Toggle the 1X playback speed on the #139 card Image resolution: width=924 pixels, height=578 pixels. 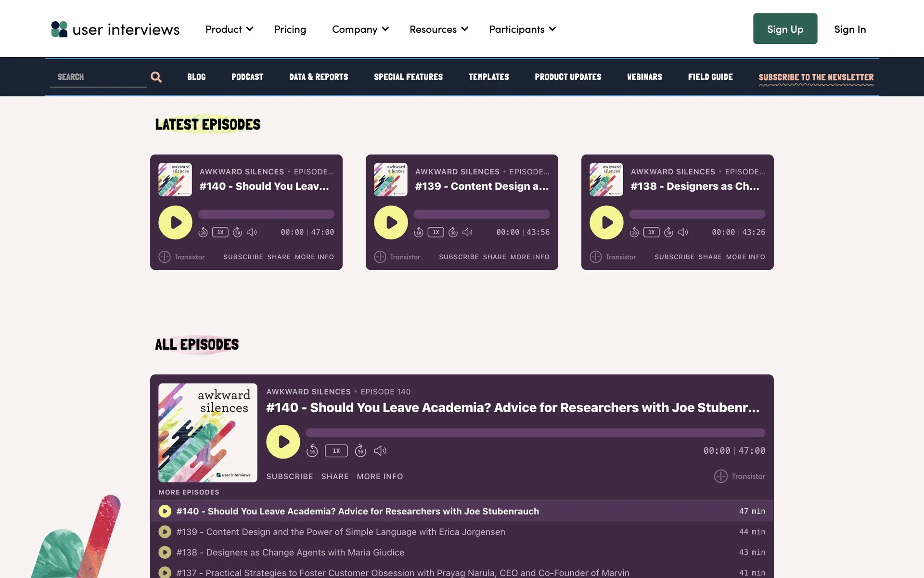pos(436,232)
